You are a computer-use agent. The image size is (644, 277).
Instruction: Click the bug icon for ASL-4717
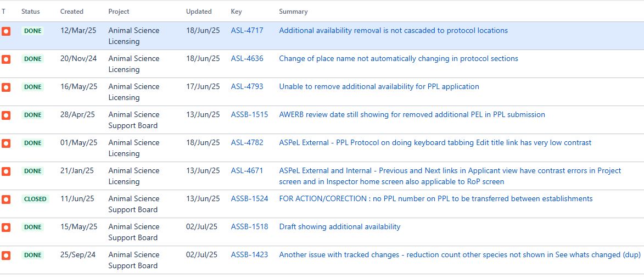tap(5, 31)
